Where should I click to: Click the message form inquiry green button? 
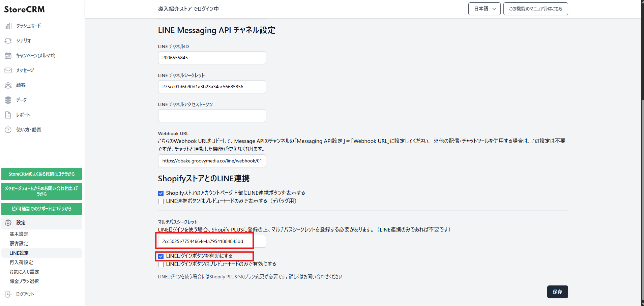point(41,191)
